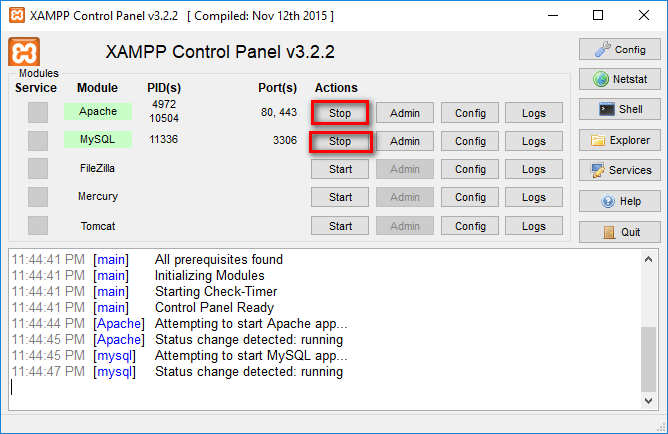668x434 pixels.
Task: Click log line 'Attempting to start MySQL app...'
Action: point(251,356)
